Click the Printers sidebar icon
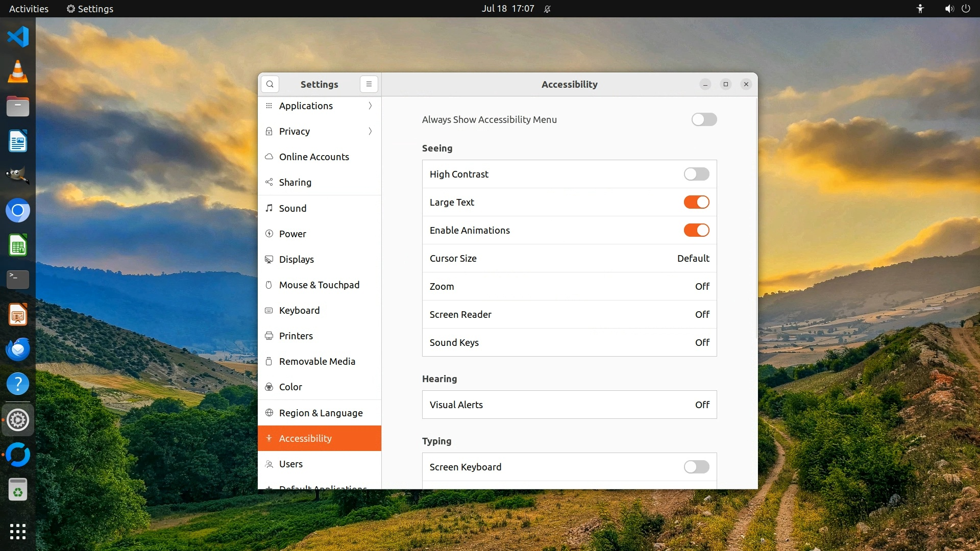This screenshot has height=551, width=980. (269, 336)
